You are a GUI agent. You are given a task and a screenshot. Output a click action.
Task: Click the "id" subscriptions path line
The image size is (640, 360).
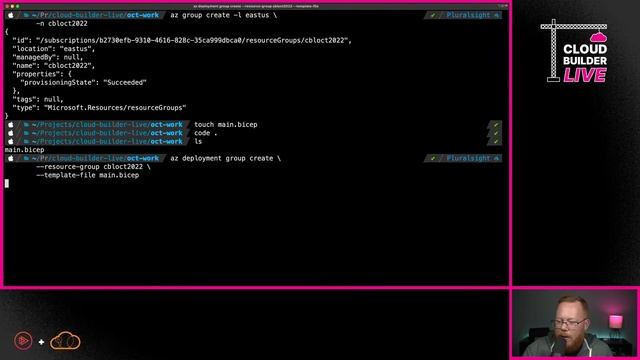182,40
